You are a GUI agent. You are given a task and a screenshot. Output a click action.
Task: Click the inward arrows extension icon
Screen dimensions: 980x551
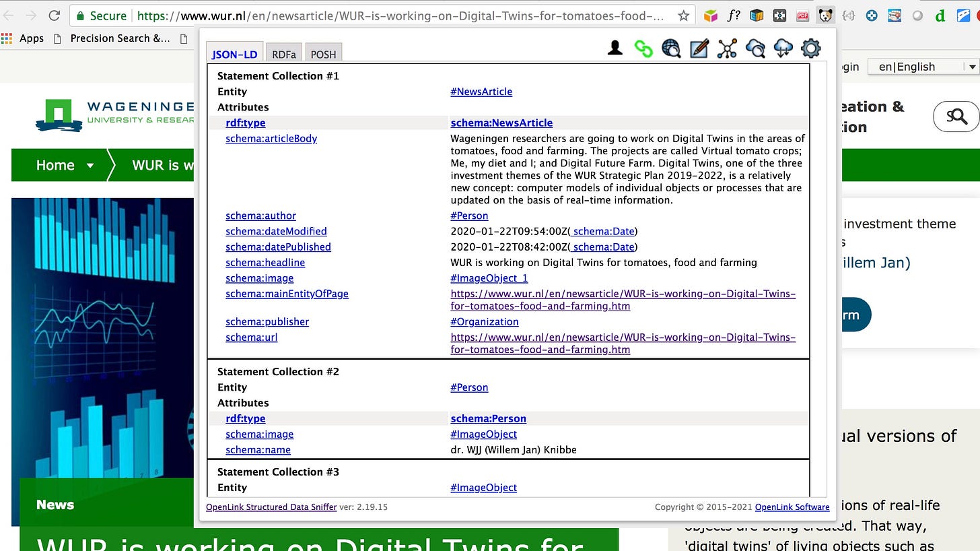(x=779, y=15)
